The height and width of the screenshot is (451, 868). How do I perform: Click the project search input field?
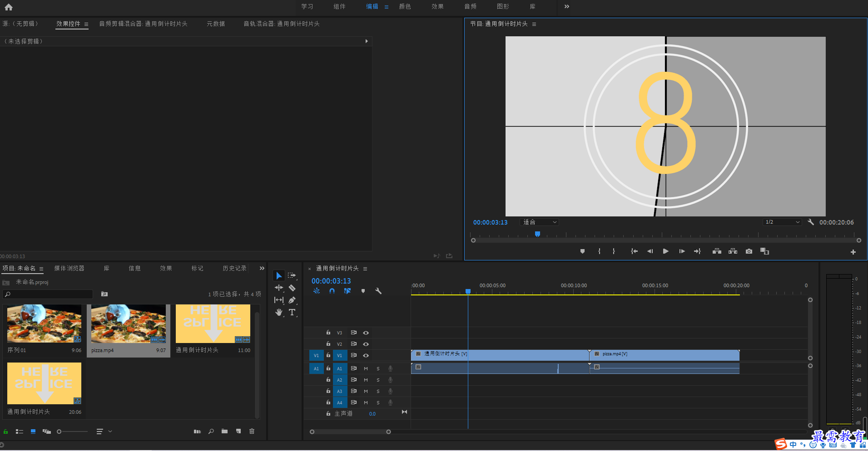48,294
